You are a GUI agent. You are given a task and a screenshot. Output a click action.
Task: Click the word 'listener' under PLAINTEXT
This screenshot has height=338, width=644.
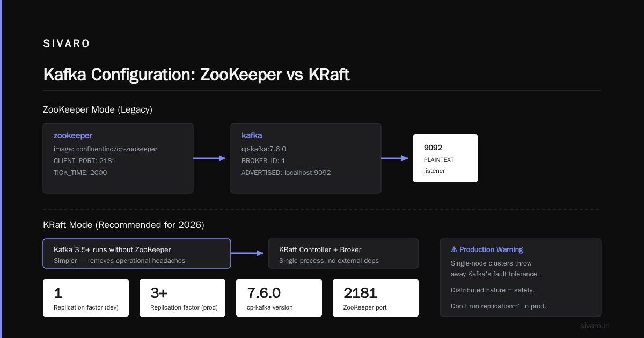[x=434, y=170]
